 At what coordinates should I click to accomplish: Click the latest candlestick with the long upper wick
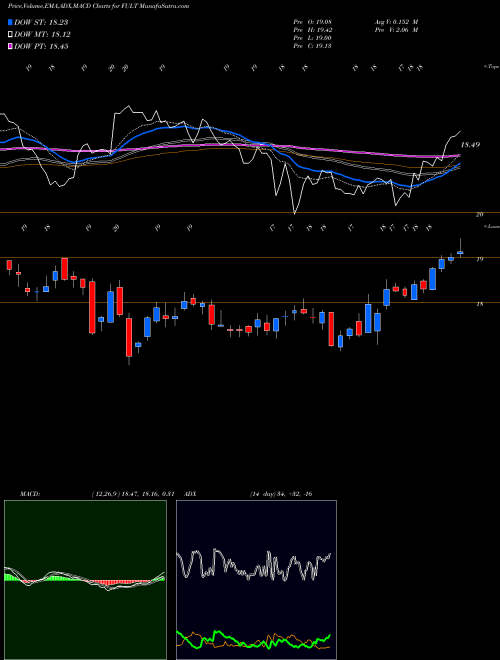click(x=460, y=248)
